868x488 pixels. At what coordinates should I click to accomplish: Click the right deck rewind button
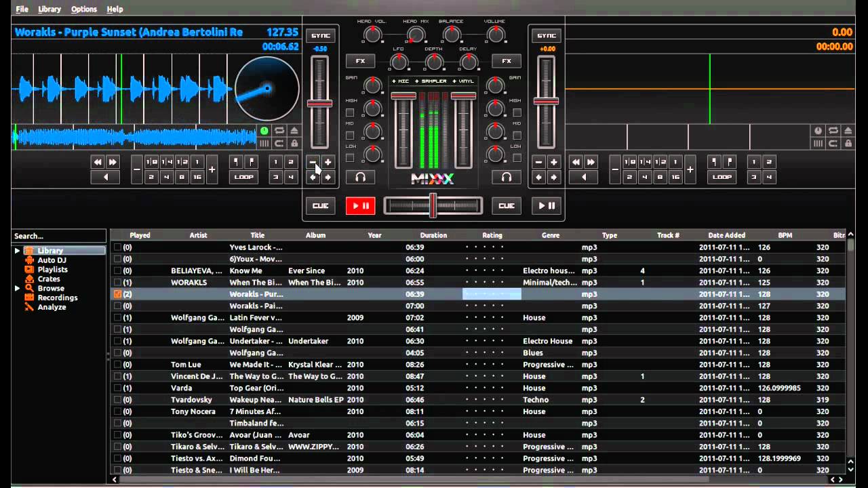576,162
